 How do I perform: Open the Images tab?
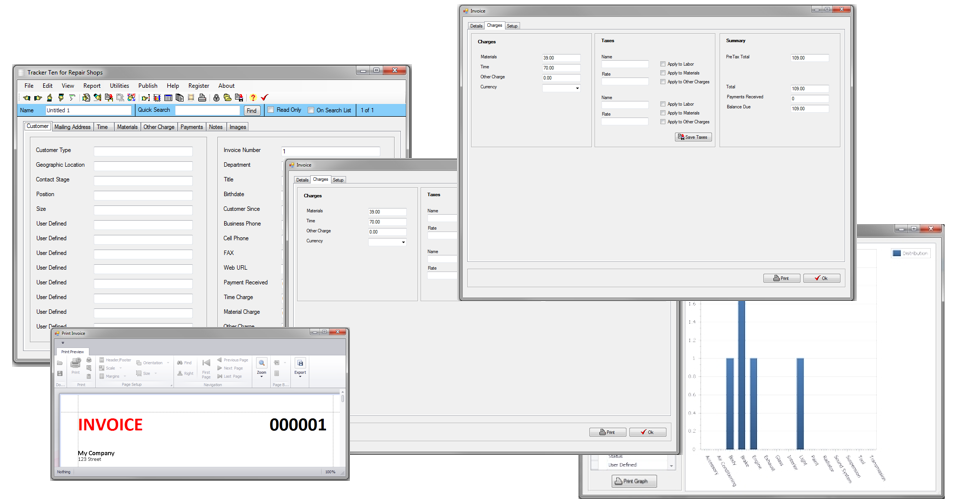click(x=238, y=127)
